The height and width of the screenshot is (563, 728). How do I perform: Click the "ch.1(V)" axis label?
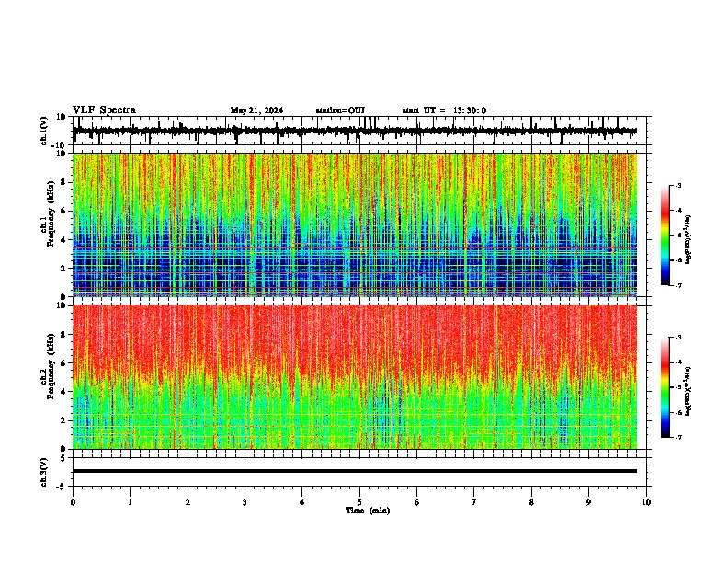coord(44,131)
